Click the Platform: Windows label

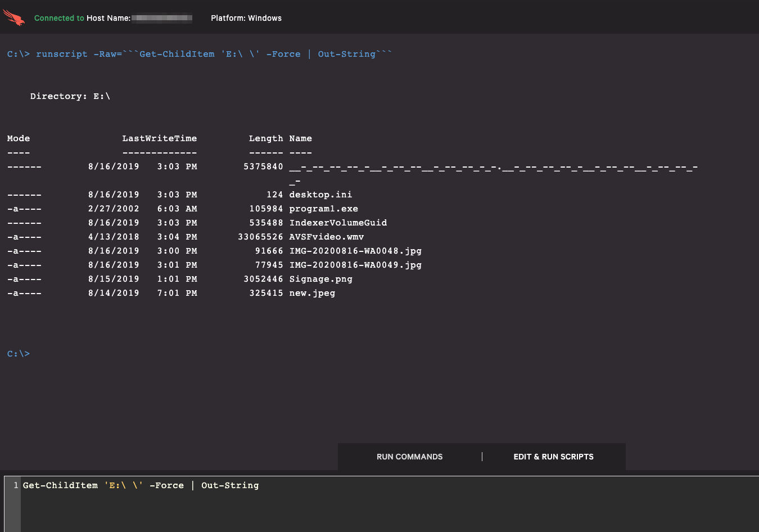246,17
